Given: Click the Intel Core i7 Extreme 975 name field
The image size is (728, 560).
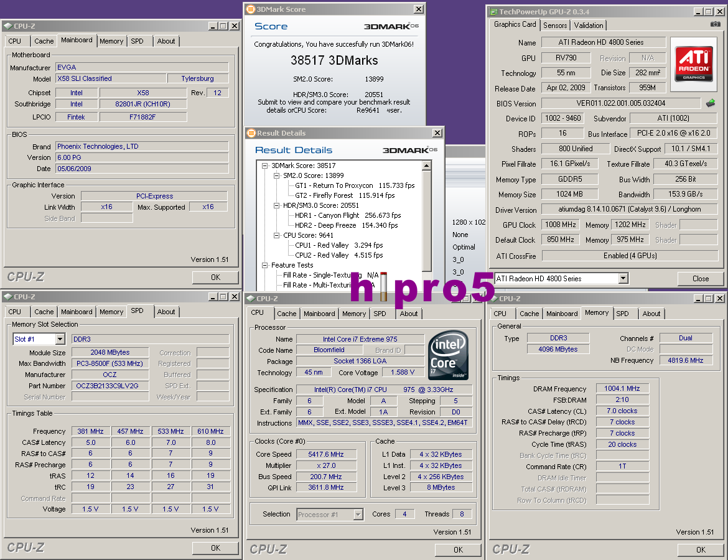Looking at the screenshot, I should pyautogui.click(x=360, y=340).
